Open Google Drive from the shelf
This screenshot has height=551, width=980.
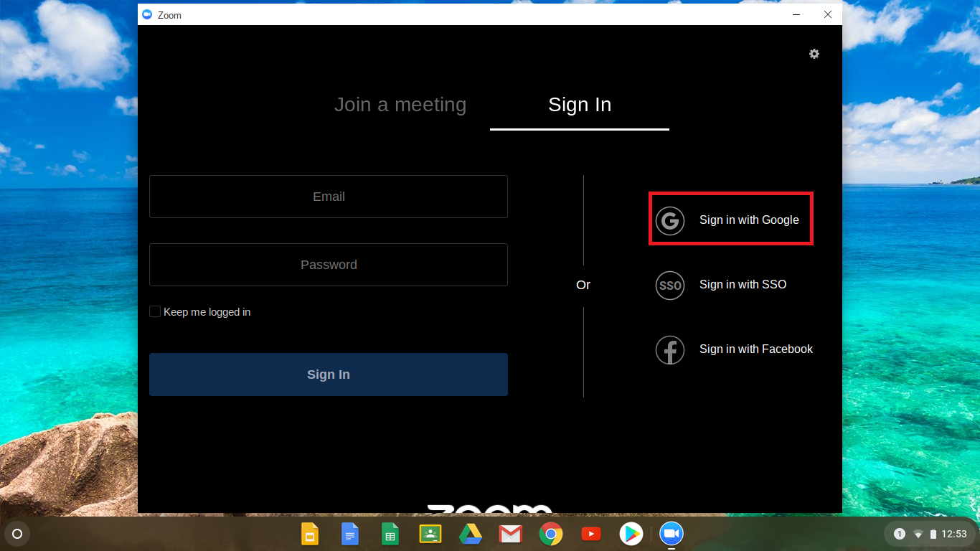pyautogui.click(x=471, y=534)
